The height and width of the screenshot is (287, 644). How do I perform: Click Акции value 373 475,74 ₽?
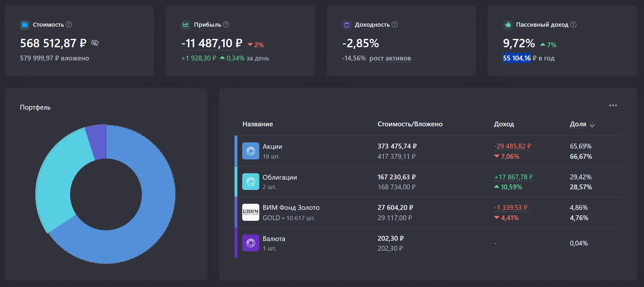point(397,146)
